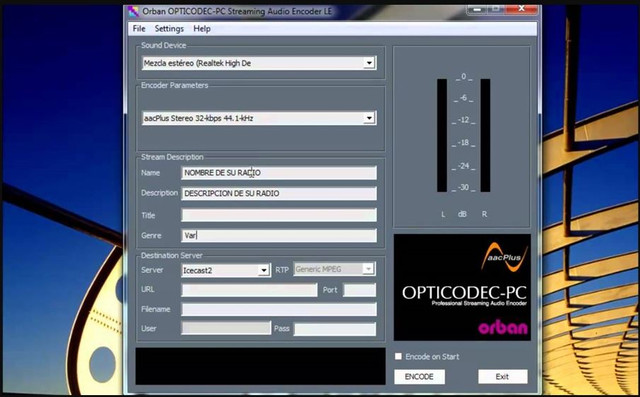Expand the Sound Device dropdown arrow
The image size is (640, 397).
coord(369,63)
